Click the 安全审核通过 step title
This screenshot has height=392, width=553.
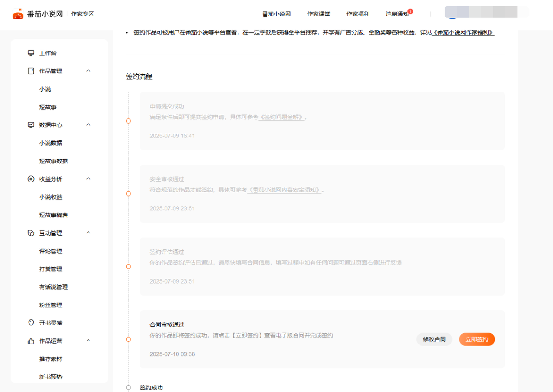coord(167,179)
